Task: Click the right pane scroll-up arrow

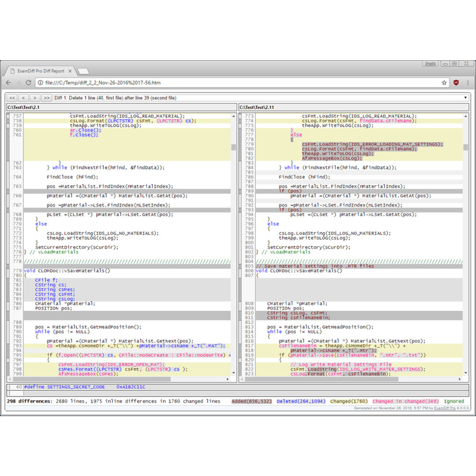Action: (x=466, y=116)
